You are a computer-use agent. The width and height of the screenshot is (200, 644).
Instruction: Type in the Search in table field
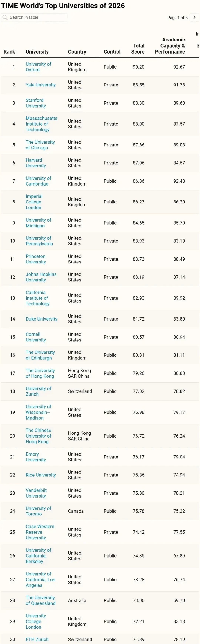tap(38, 18)
